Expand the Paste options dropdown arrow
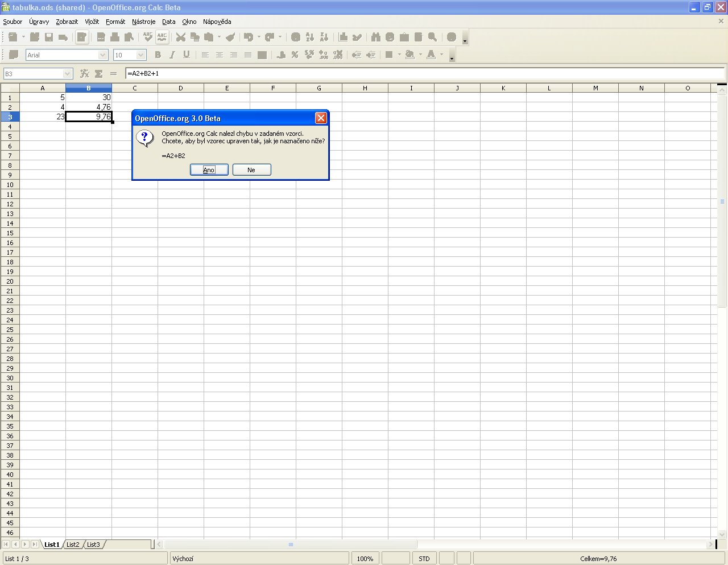This screenshot has width=728, height=565. pos(219,37)
